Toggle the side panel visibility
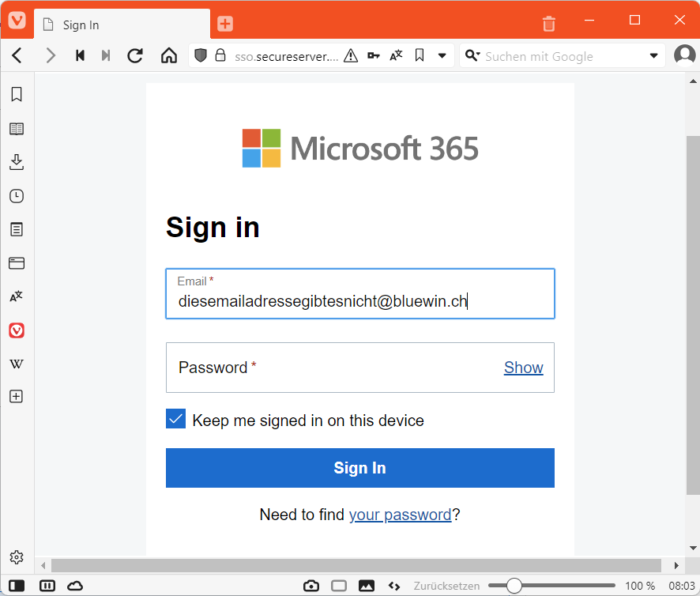The height and width of the screenshot is (596, 700). 17,586
